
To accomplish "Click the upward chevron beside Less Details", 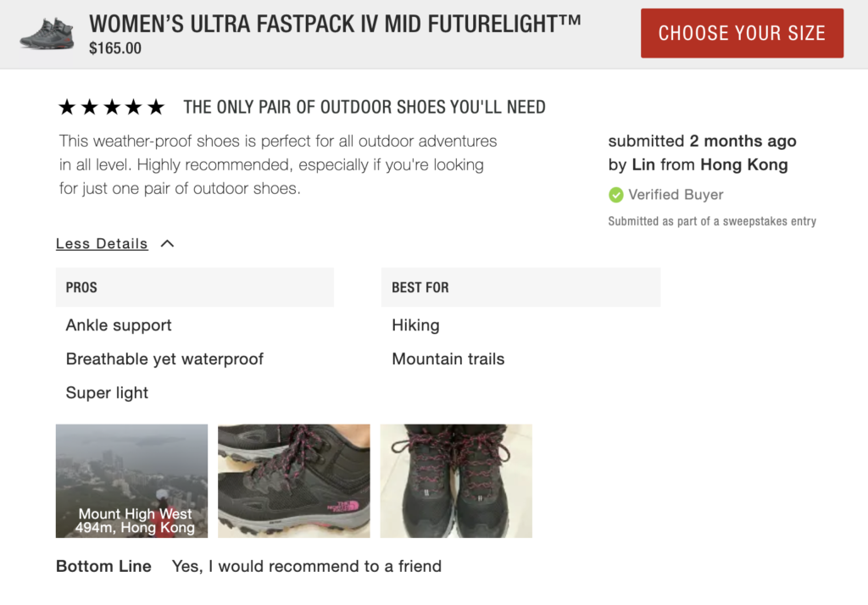I will (167, 244).
